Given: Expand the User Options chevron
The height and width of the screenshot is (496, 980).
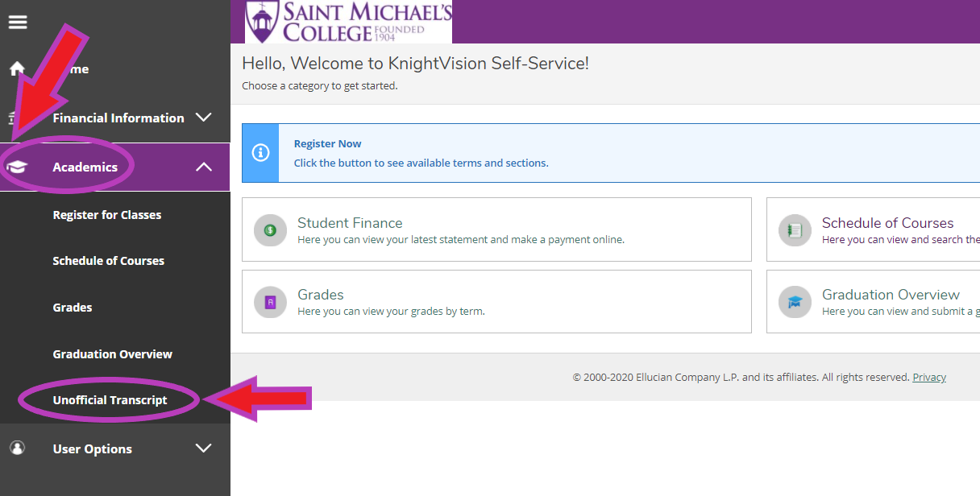Looking at the screenshot, I should tap(204, 448).
